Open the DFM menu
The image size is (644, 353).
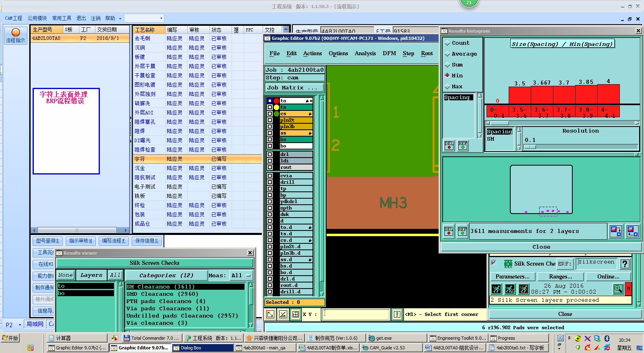389,53
